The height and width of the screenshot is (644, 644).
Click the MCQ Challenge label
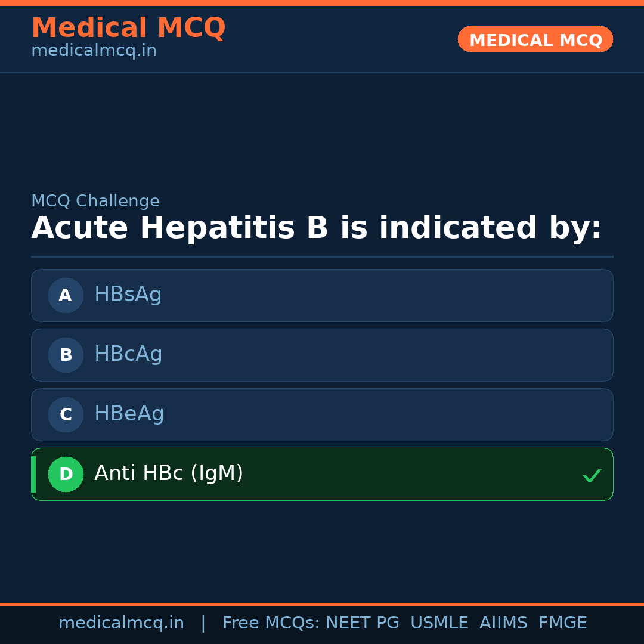[95, 201]
